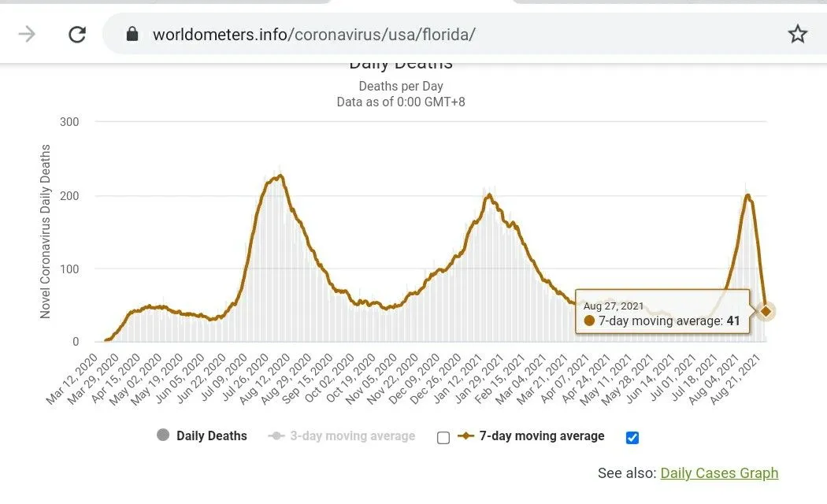Bookmark this page with the star icon
The image size is (827, 504).
click(797, 34)
